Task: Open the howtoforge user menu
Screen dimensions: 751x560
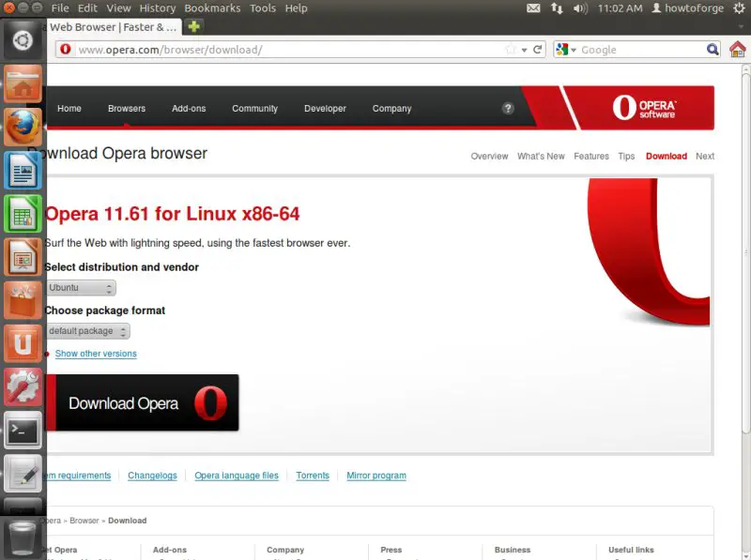Action: click(x=688, y=8)
